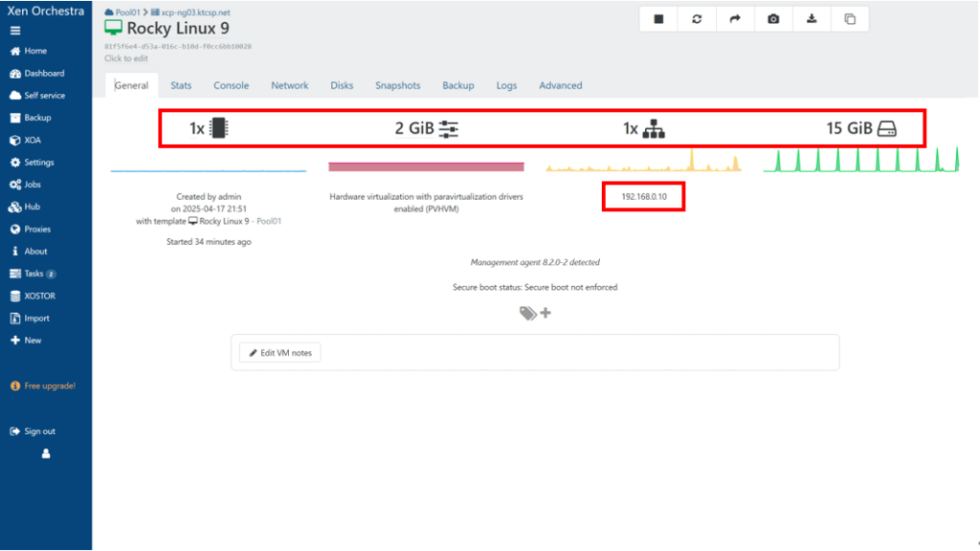
Task: Export the VM via the download icon
Action: click(x=812, y=19)
